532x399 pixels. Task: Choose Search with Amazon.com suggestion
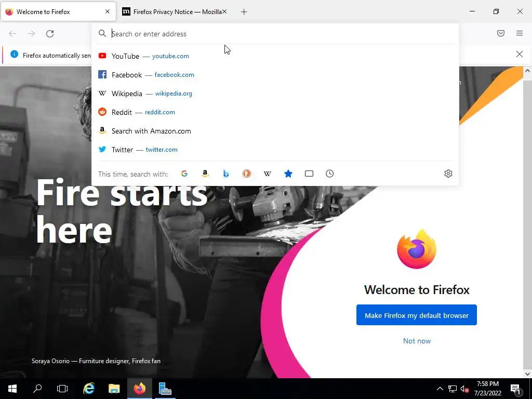275,131
